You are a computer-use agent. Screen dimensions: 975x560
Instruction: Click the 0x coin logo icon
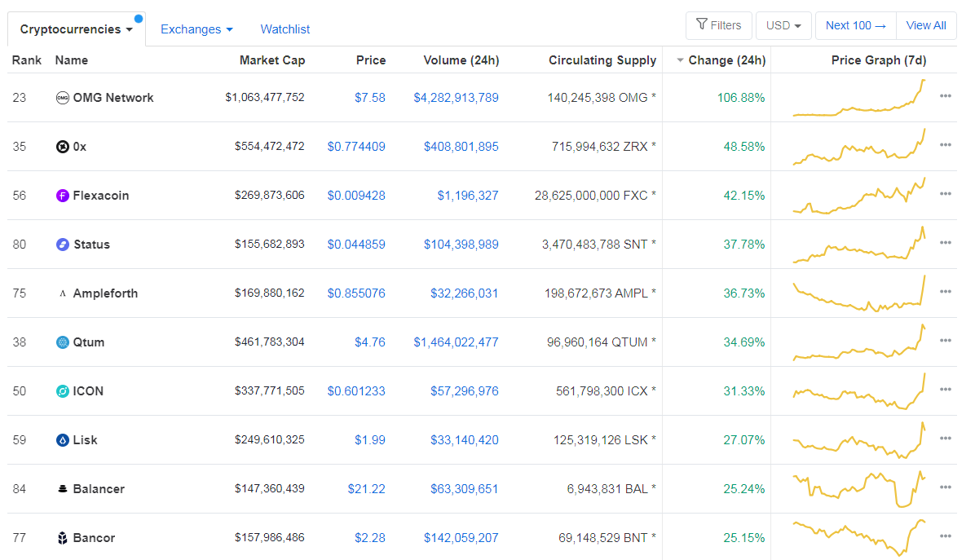pyautogui.click(x=62, y=147)
